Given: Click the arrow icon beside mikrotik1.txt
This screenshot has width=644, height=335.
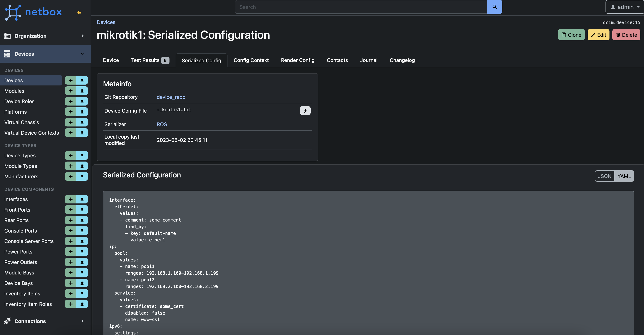Looking at the screenshot, I should [x=305, y=111].
